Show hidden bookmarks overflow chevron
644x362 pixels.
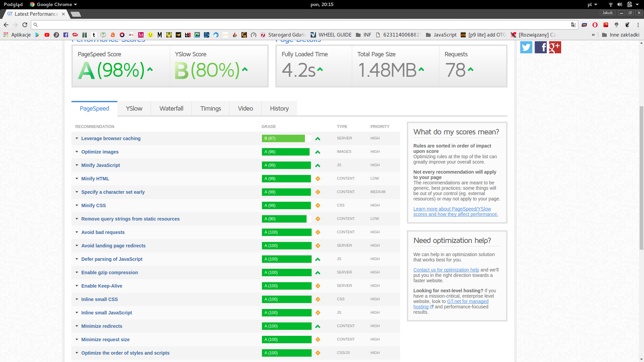pos(593,35)
